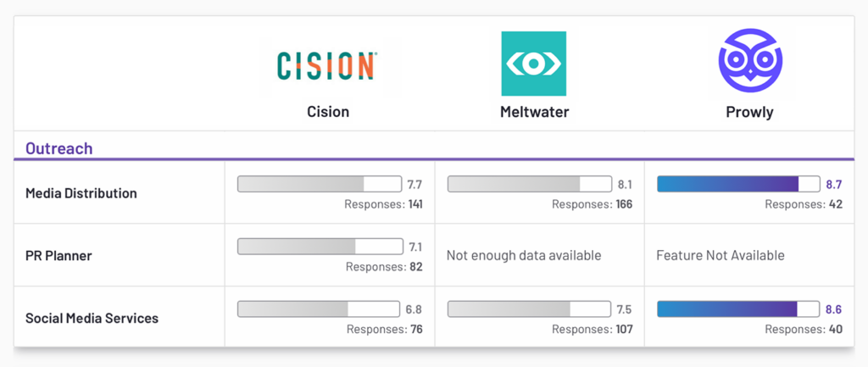Click Cision's Media Distribution 7.7 rating bar
The width and height of the screenshot is (868, 367).
(320, 184)
